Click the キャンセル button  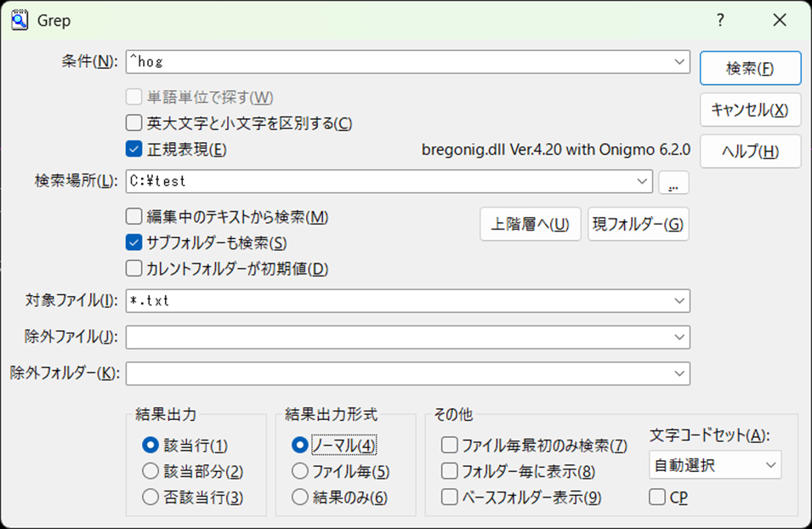pyautogui.click(x=750, y=110)
